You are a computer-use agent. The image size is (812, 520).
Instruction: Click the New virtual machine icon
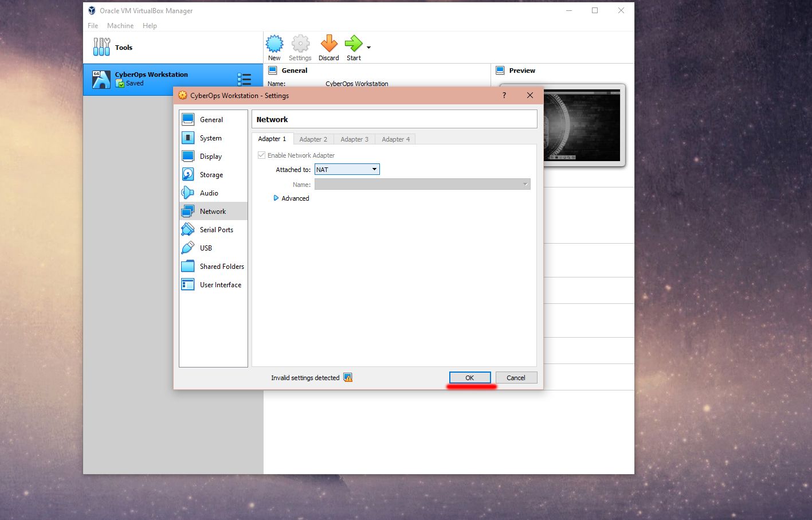(x=274, y=44)
